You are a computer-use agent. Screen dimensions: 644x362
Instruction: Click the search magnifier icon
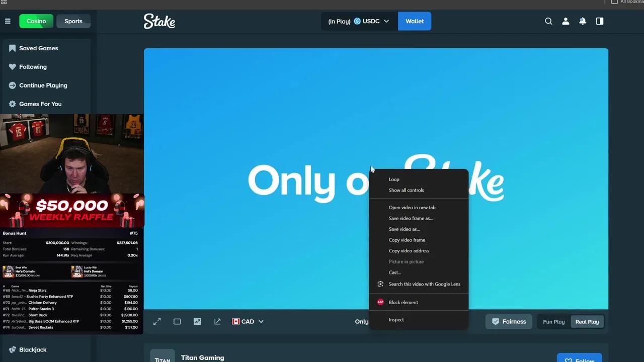click(x=549, y=21)
